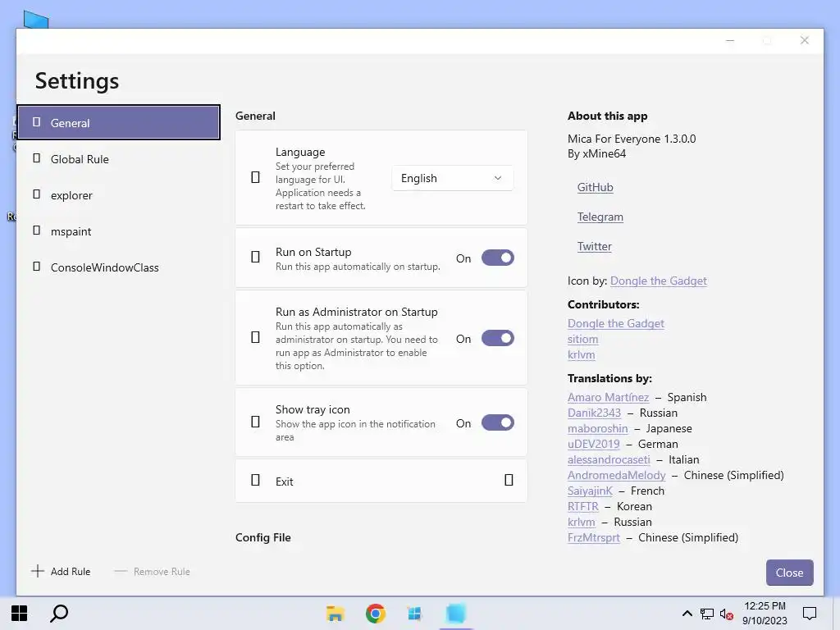Open AndromedaMelody translator link
This screenshot has height=630, width=840.
(x=617, y=475)
